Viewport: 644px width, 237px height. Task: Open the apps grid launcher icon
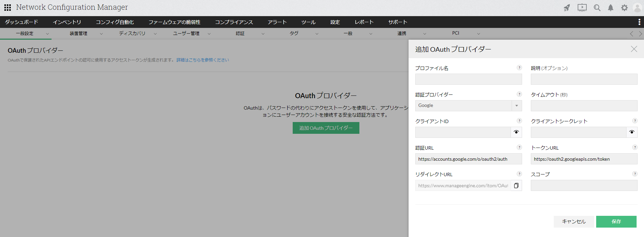click(x=7, y=7)
